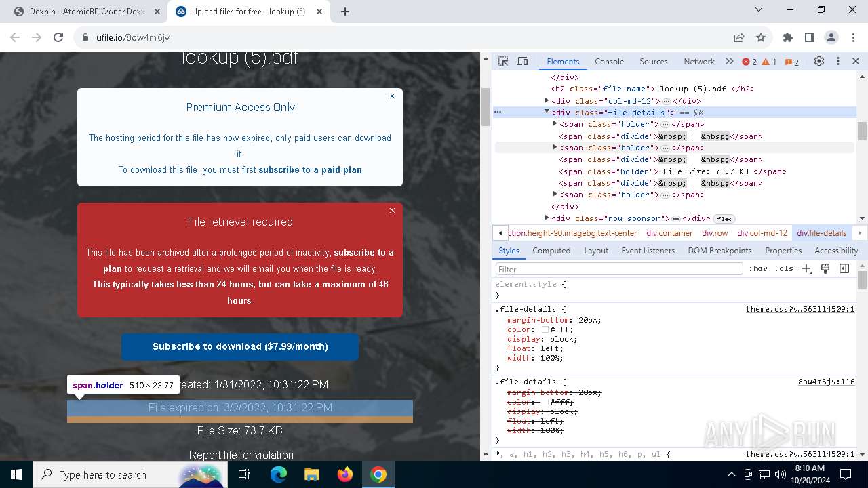This screenshot has width=868, height=488.
Task: Select div.col-md-12 in breadcrumbs
Action: pyautogui.click(x=762, y=232)
